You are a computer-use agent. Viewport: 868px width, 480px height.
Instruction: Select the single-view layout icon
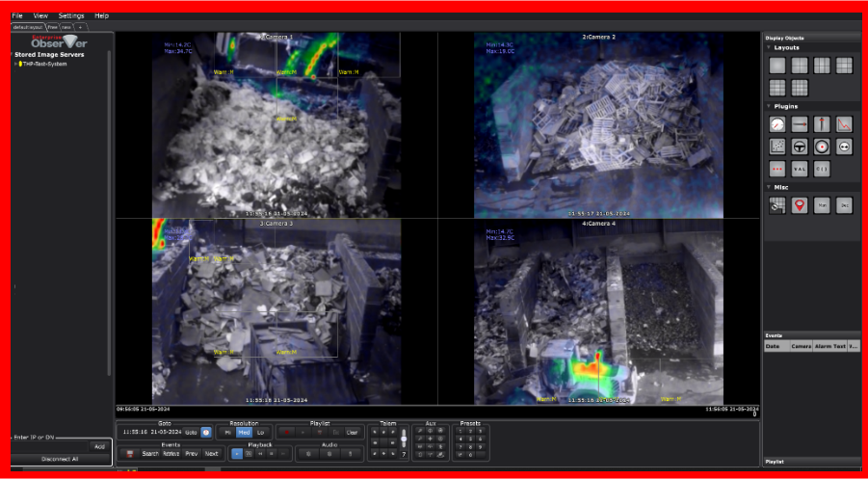777,66
